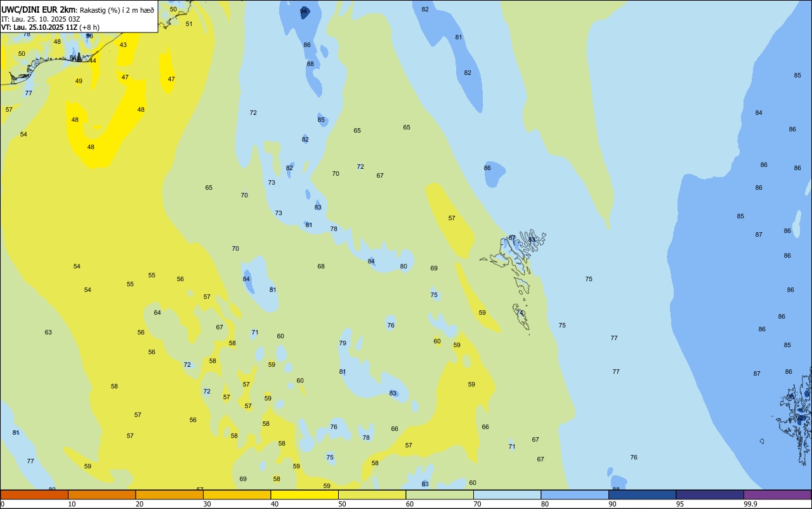Click the 'UWC/DINI EUR 2km' title text

coord(38,9)
